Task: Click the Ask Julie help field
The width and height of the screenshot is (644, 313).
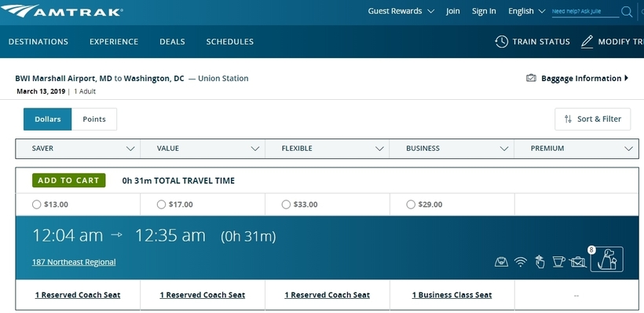Action: click(x=585, y=12)
